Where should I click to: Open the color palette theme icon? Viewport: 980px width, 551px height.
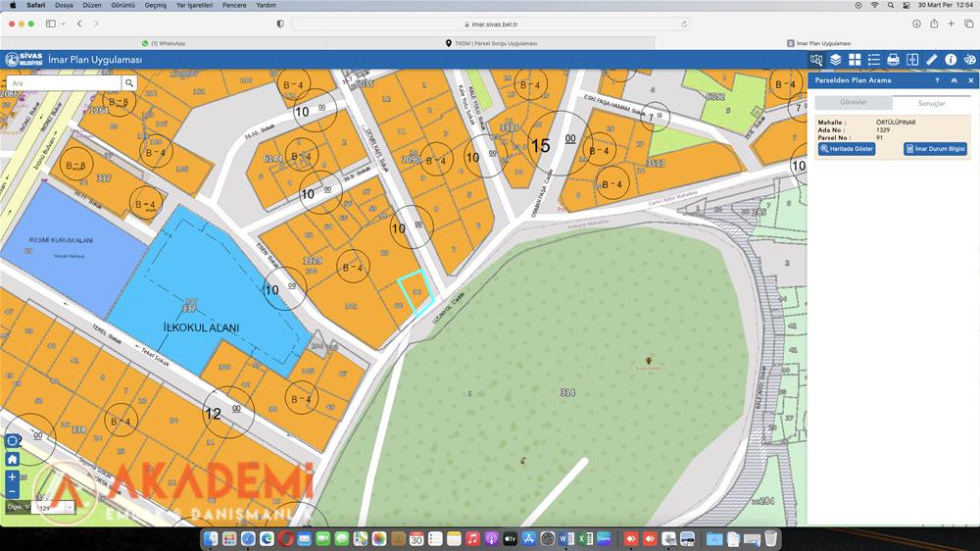[969, 60]
